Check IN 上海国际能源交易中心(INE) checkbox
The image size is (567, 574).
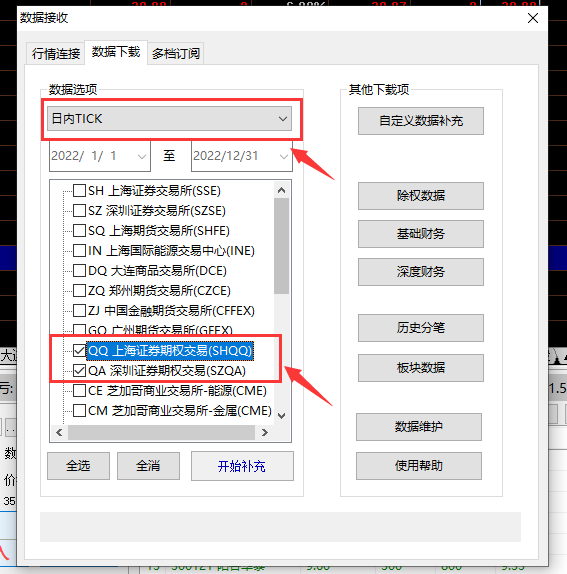pyautogui.click(x=79, y=250)
